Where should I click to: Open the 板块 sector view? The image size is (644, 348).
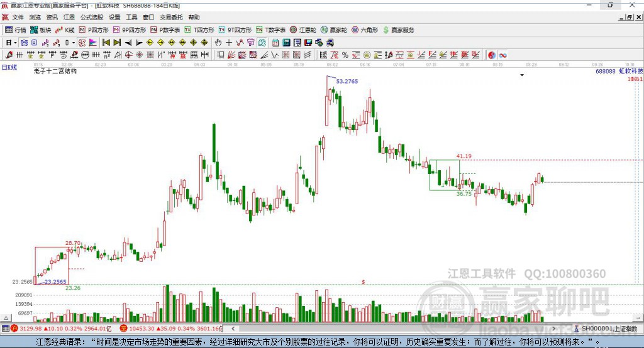40,30
